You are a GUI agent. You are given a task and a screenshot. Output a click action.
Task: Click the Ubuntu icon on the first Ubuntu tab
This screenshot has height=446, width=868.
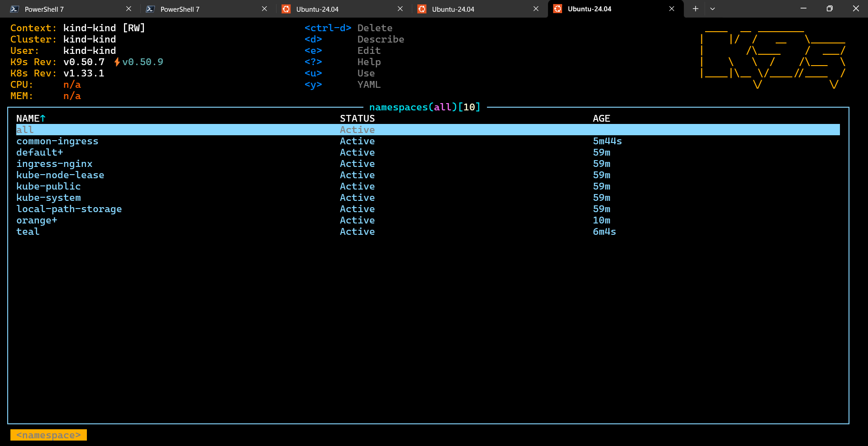[x=286, y=9]
